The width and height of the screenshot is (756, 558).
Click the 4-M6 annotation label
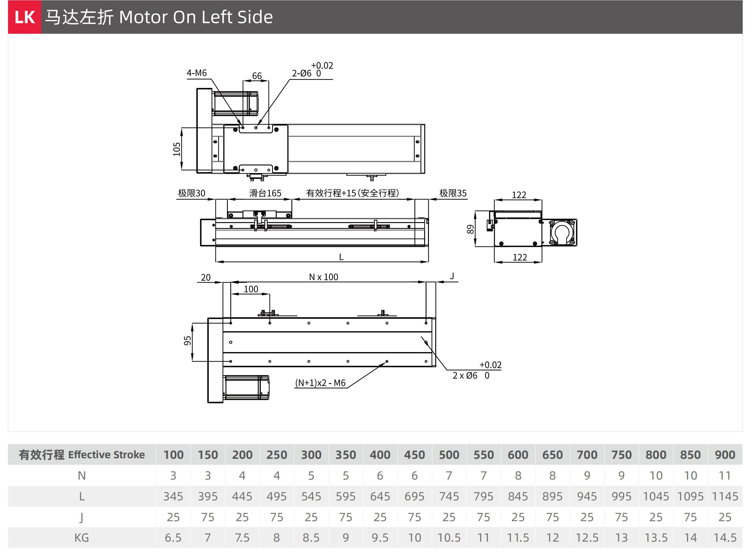(x=197, y=73)
